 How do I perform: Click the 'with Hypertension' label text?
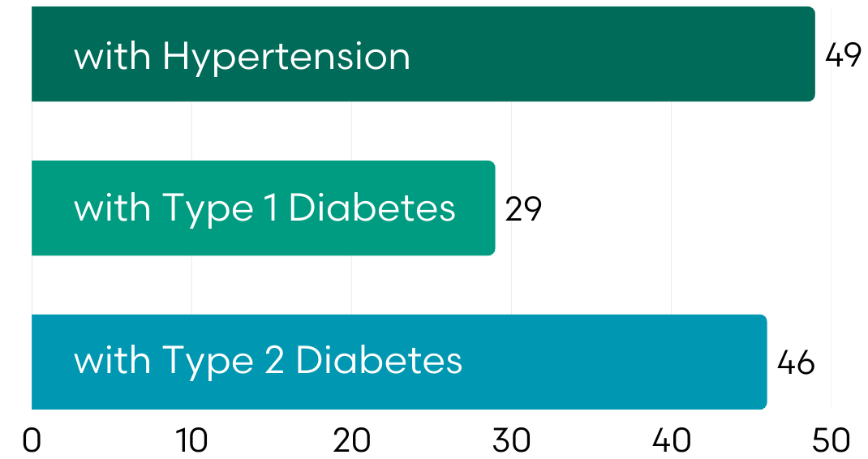click(x=242, y=57)
